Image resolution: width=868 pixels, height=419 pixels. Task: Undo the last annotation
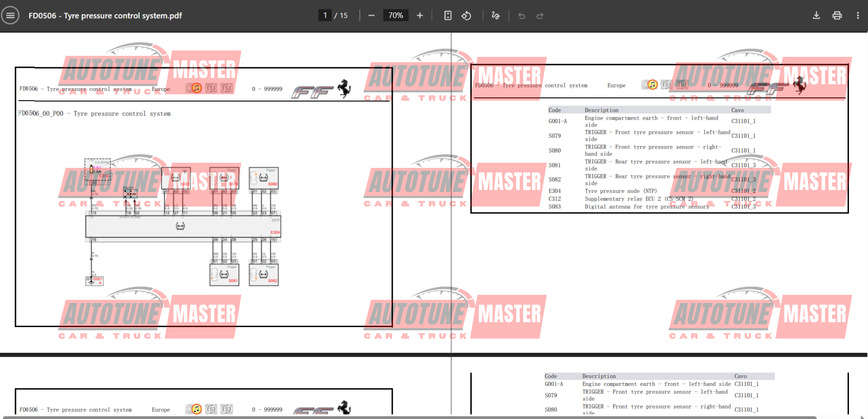point(522,16)
